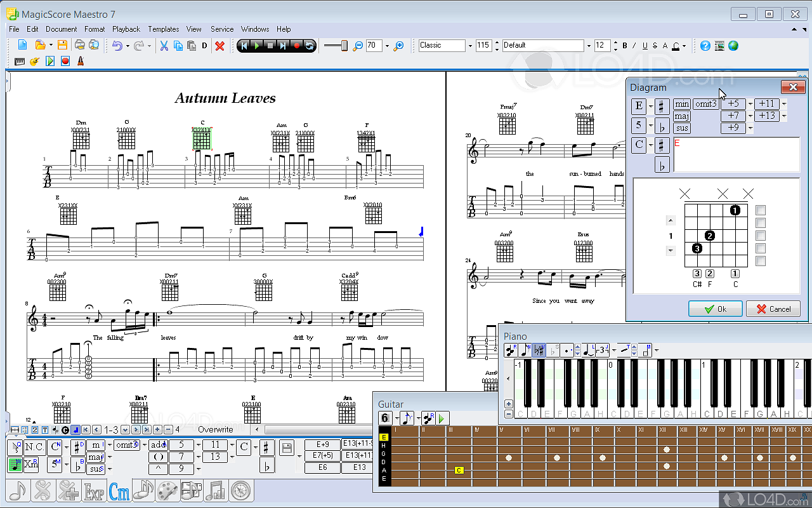Click the piano keyboard toolbar icon
Image resolution: width=812 pixels, height=508 pixels.
[20, 62]
